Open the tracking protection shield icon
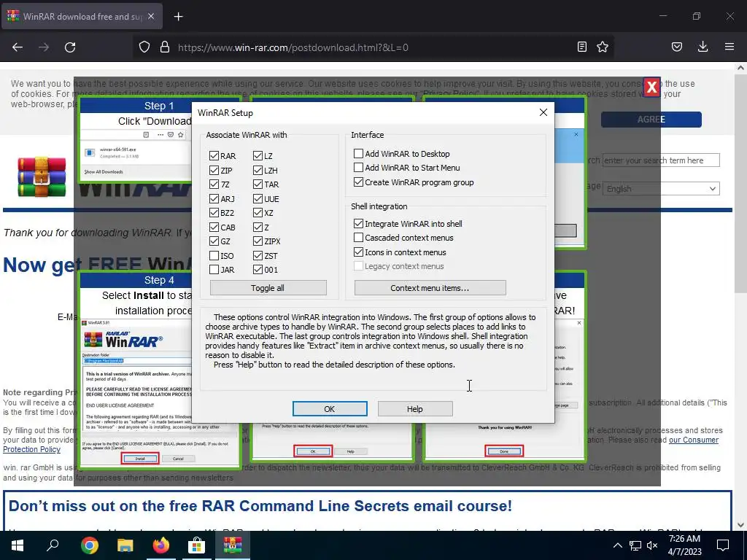Image resolution: width=747 pixels, height=560 pixels. tap(144, 47)
